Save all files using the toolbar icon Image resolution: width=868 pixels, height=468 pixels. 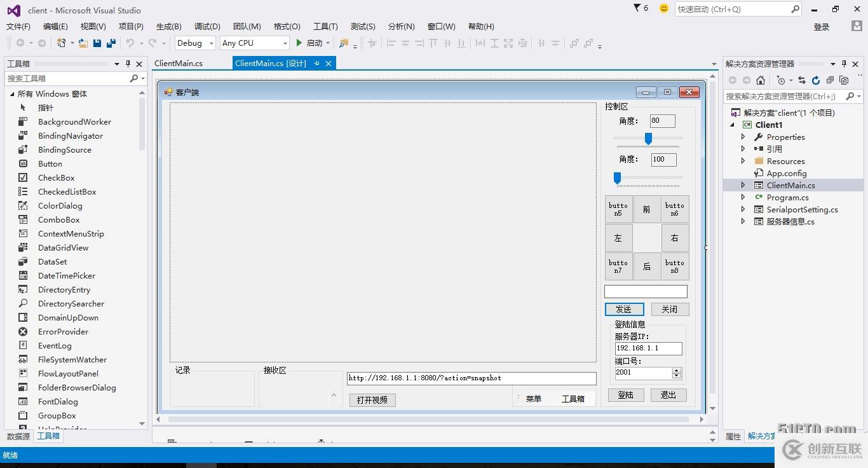point(110,43)
